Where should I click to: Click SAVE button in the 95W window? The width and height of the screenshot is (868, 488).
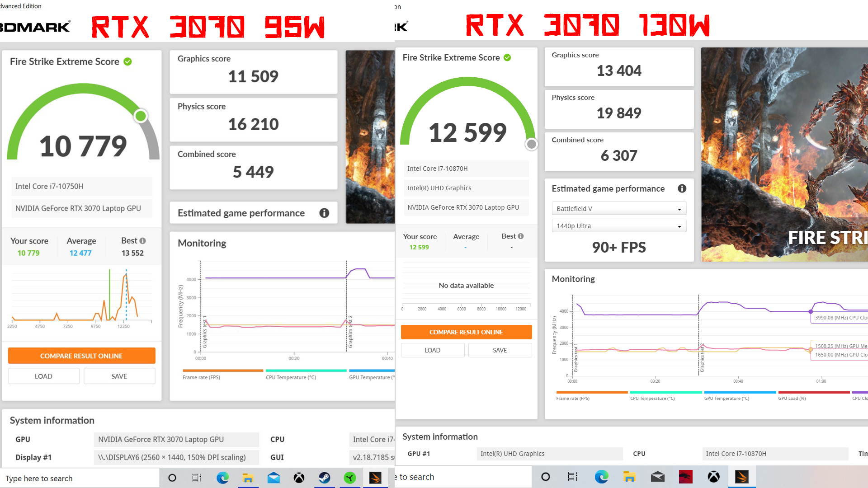click(119, 376)
